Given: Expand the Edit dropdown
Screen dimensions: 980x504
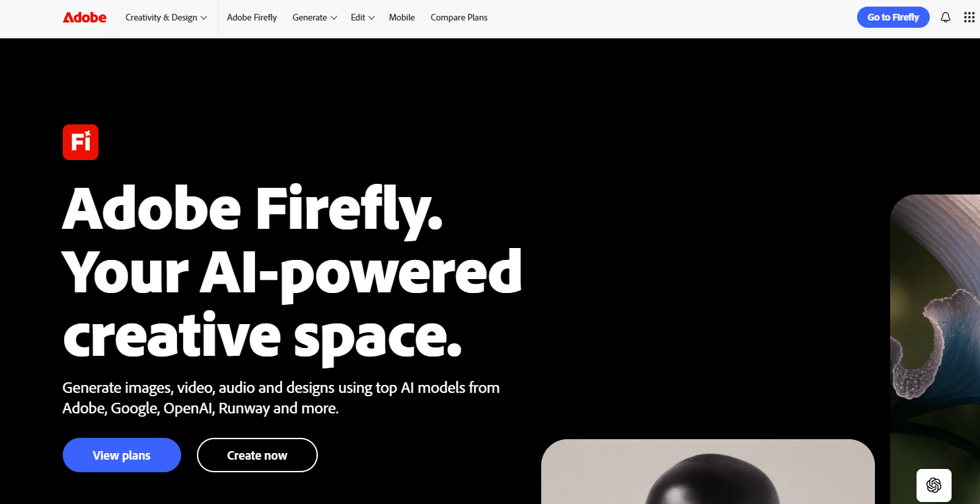Looking at the screenshot, I should 363,18.
